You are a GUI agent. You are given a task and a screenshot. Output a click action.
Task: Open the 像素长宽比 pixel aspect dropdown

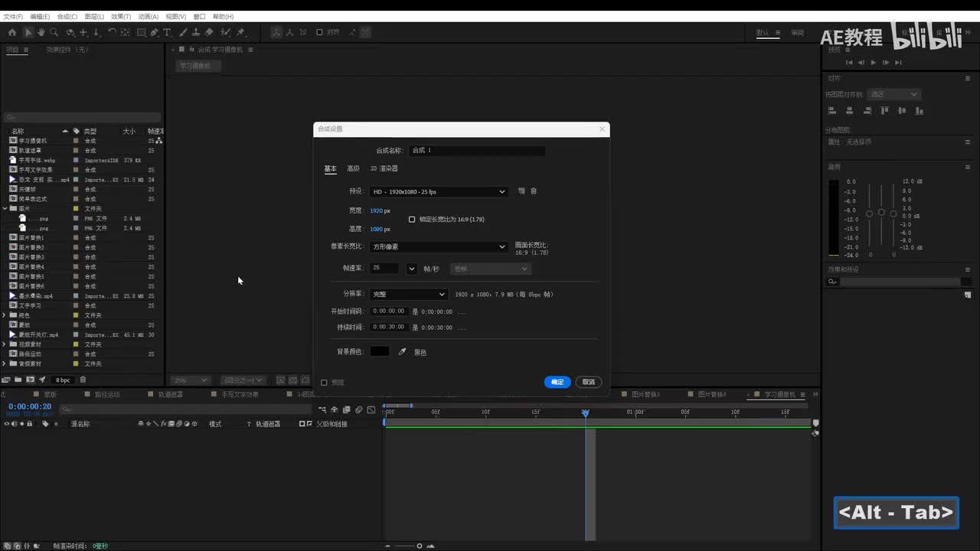[x=439, y=246]
